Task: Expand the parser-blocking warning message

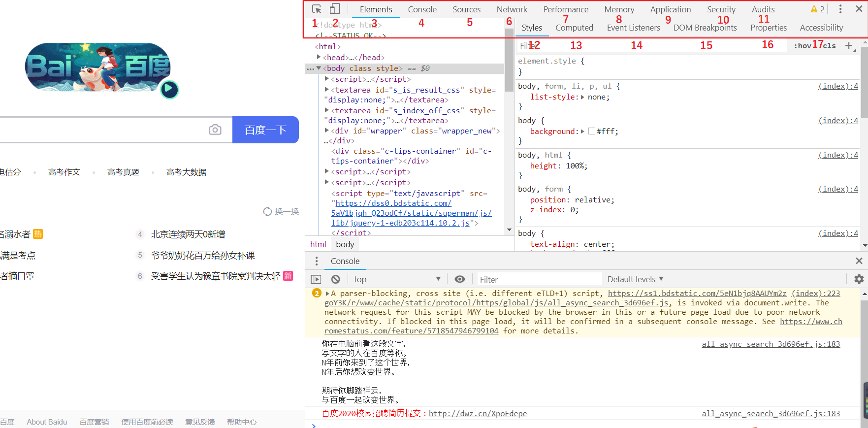Action: [x=327, y=294]
